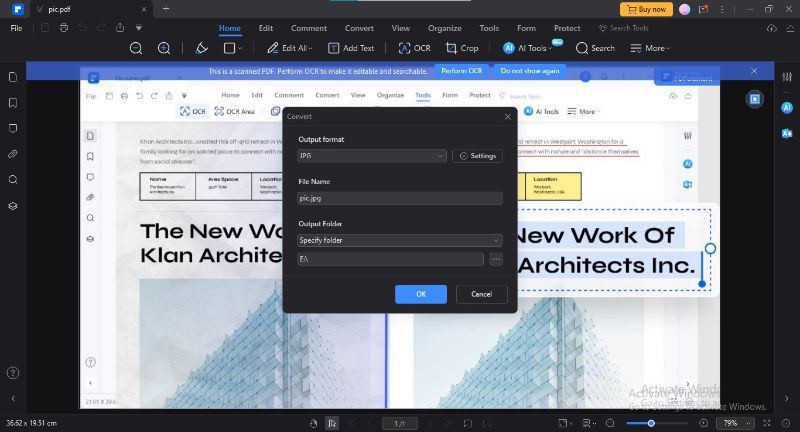Open the bookmarks panel in left sidebar
Viewport: 800px width, 432px height.
(13, 103)
